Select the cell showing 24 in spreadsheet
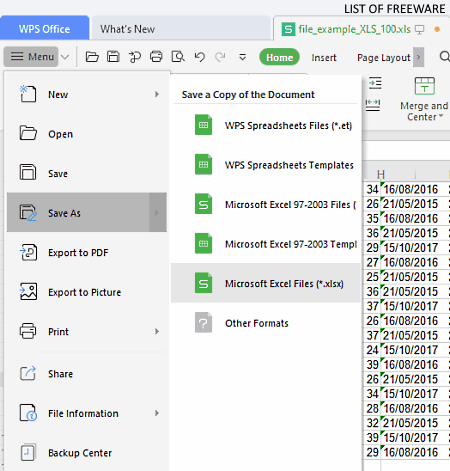 372,350
